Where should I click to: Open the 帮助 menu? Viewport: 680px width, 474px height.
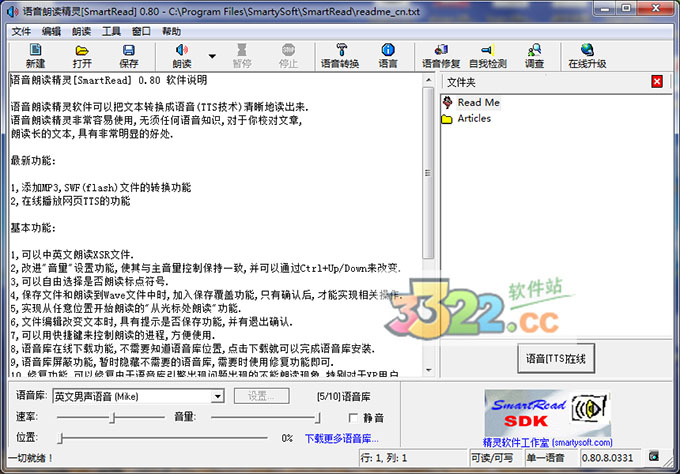(x=171, y=31)
